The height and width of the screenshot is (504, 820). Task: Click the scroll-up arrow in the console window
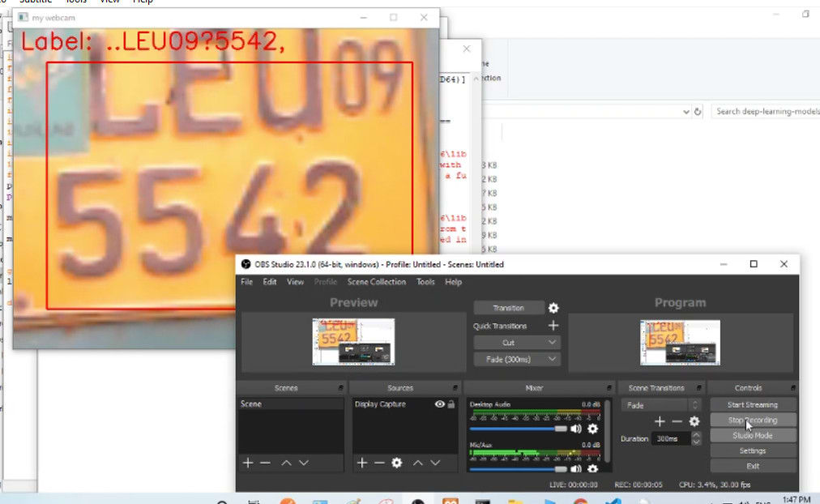click(x=476, y=79)
